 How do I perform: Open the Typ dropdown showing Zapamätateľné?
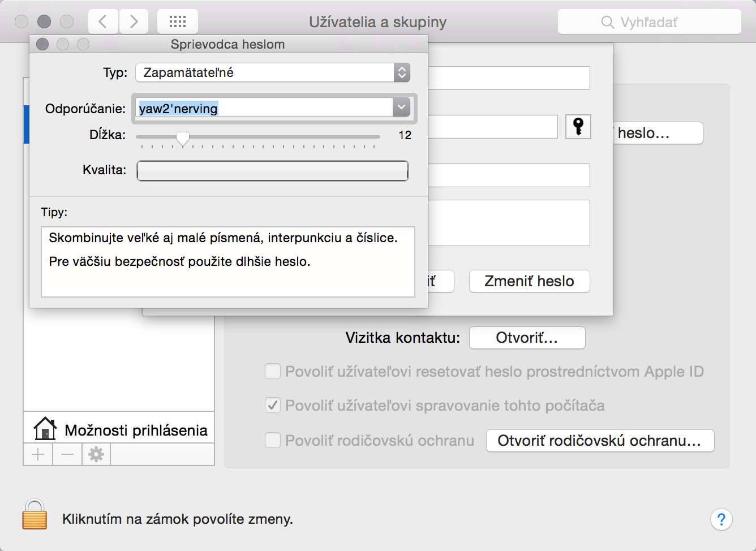pyautogui.click(x=272, y=72)
